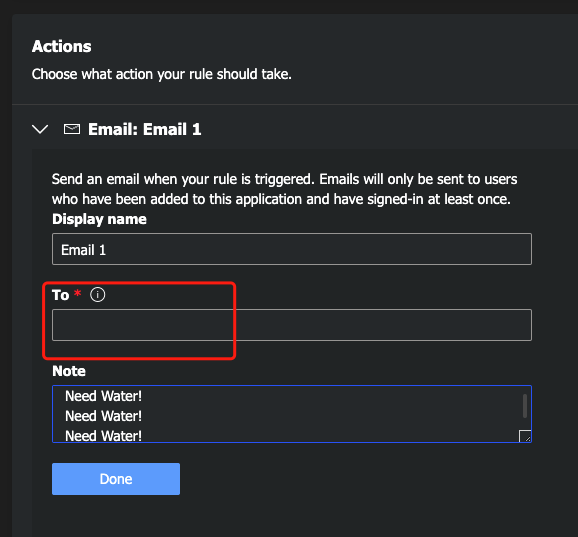
Task: Click the "Email: Email 1" section header
Action: pos(144,129)
